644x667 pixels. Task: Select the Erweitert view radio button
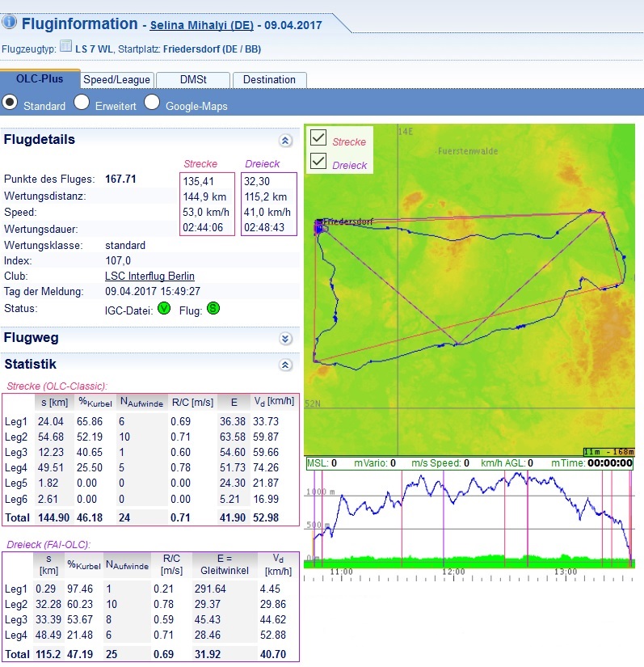[x=82, y=103]
